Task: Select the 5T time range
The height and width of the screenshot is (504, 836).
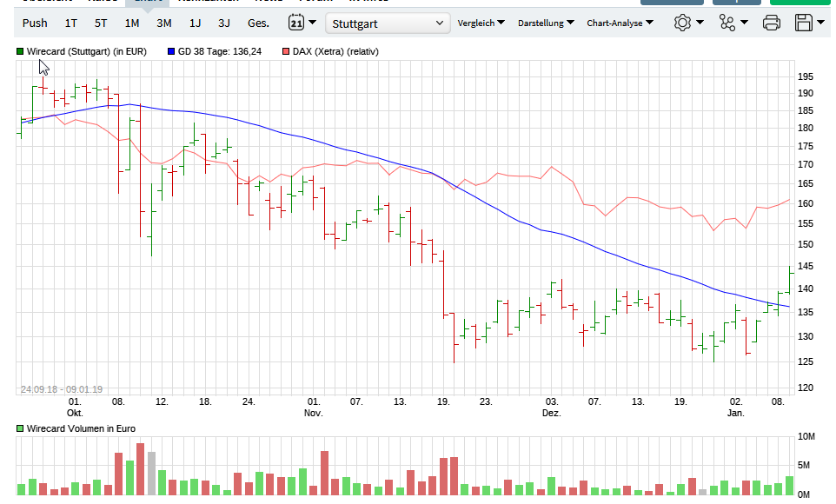Action: 101,23
